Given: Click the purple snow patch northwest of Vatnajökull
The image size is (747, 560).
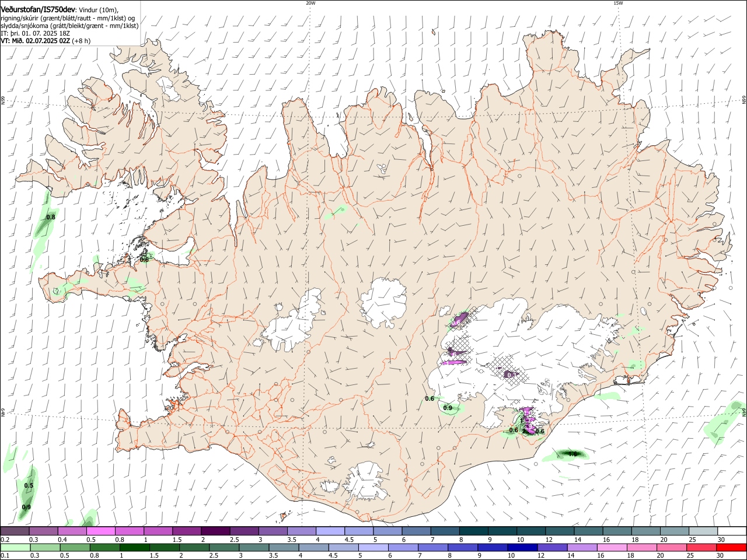Looking at the screenshot, I should click(460, 318).
